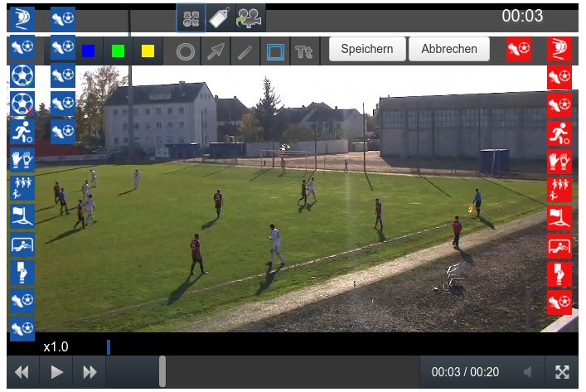The width and height of the screenshot is (586, 392).
Task: Pick the blue drawing color
Action: [x=88, y=51]
